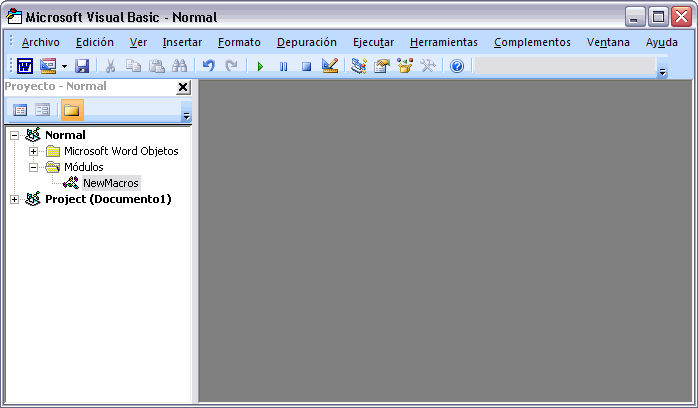Viewport: 698px width, 408px height.
Task: Collapse the Normal project node
Action: (15, 135)
